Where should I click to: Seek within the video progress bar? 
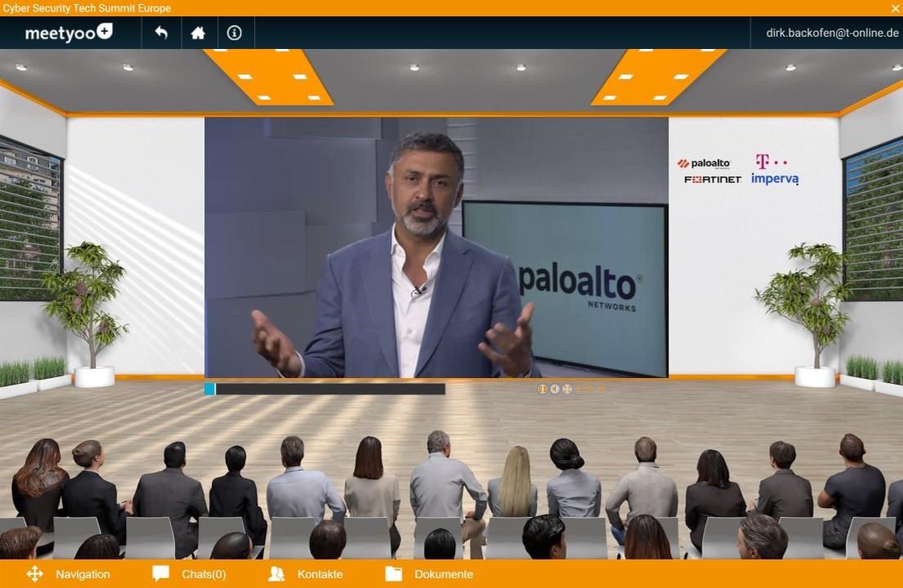(324, 389)
